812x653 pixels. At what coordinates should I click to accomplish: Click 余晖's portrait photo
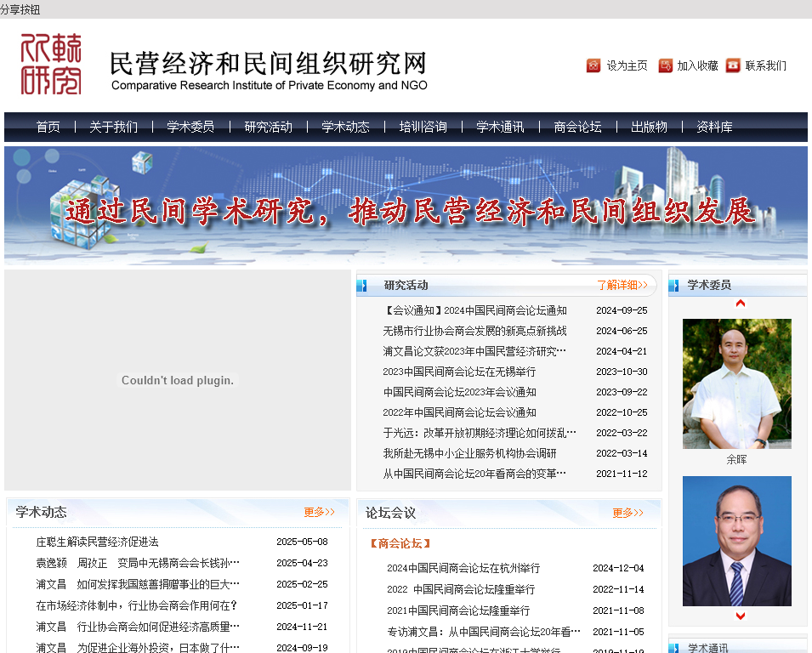736,383
